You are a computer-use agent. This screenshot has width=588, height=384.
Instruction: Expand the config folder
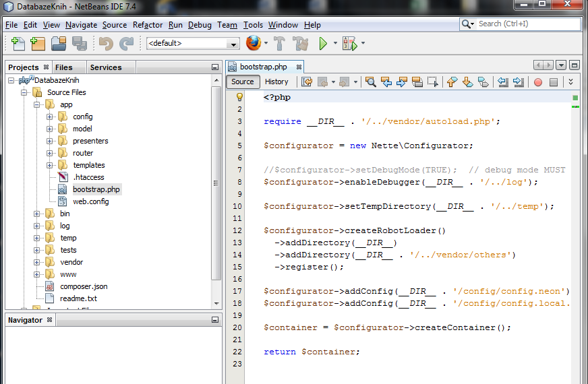(49, 117)
